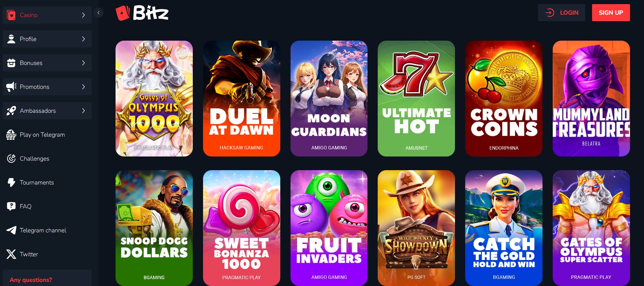
Task: Expand the Promotions submenu arrow
Action: (x=83, y=87)
